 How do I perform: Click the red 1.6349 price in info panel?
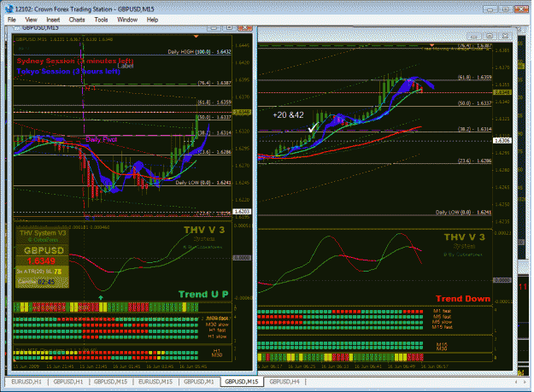pyautogui.click(x=41, y=261)
